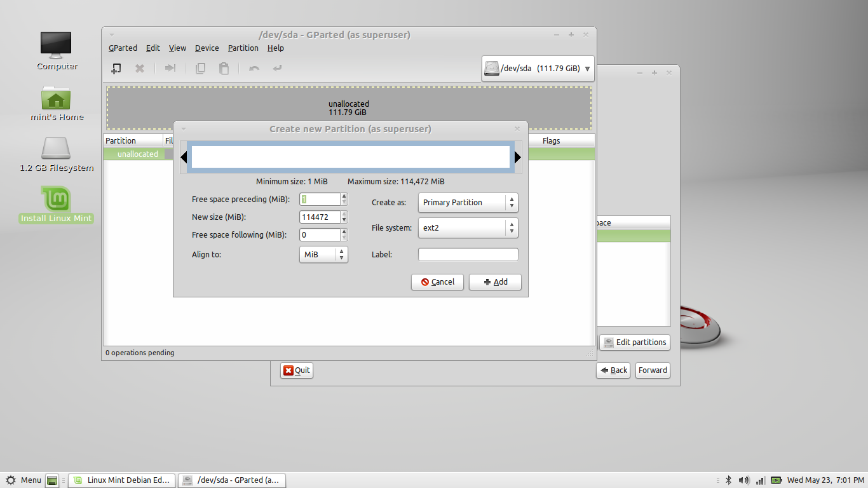Click the Label text field

468,254
